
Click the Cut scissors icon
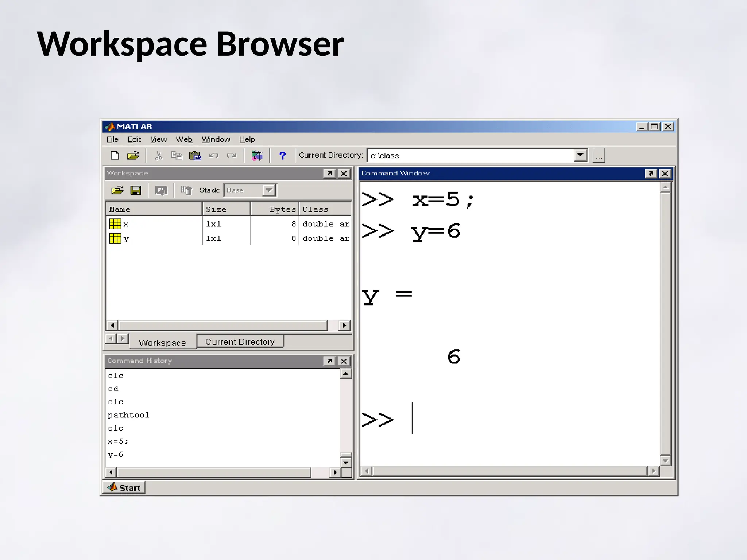(158, 156)
